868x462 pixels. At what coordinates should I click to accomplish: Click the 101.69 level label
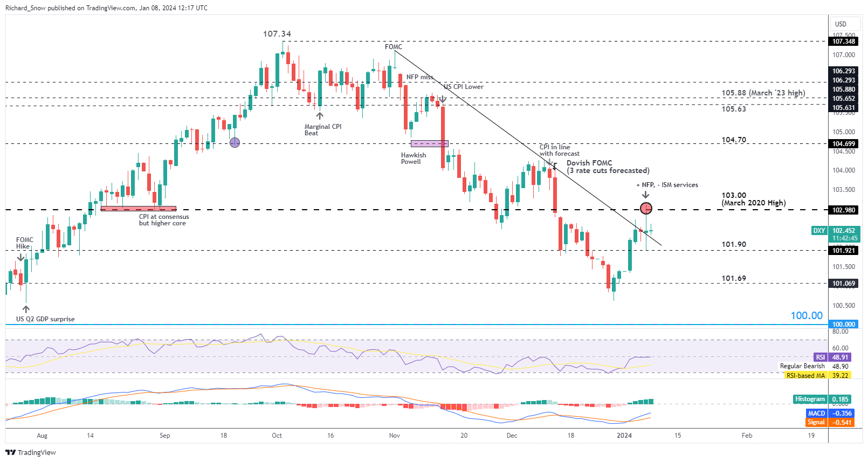coord(734,279)
